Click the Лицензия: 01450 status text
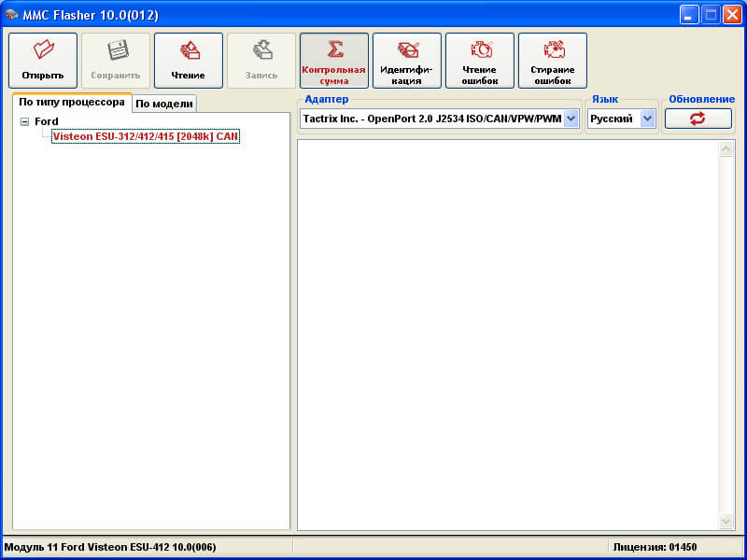 pyautogui.click(x=655, y=547)
